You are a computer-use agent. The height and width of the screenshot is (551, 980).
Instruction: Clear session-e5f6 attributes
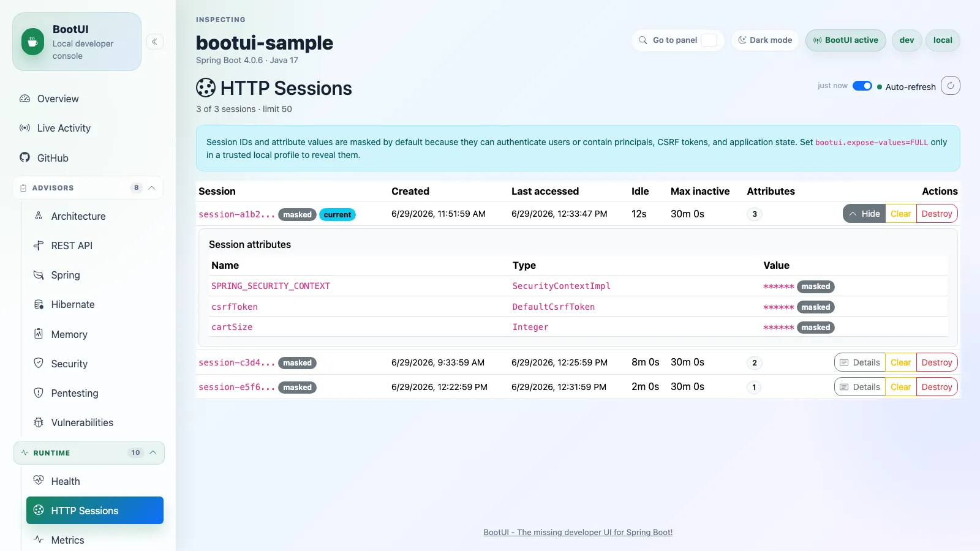pos(901,387)
